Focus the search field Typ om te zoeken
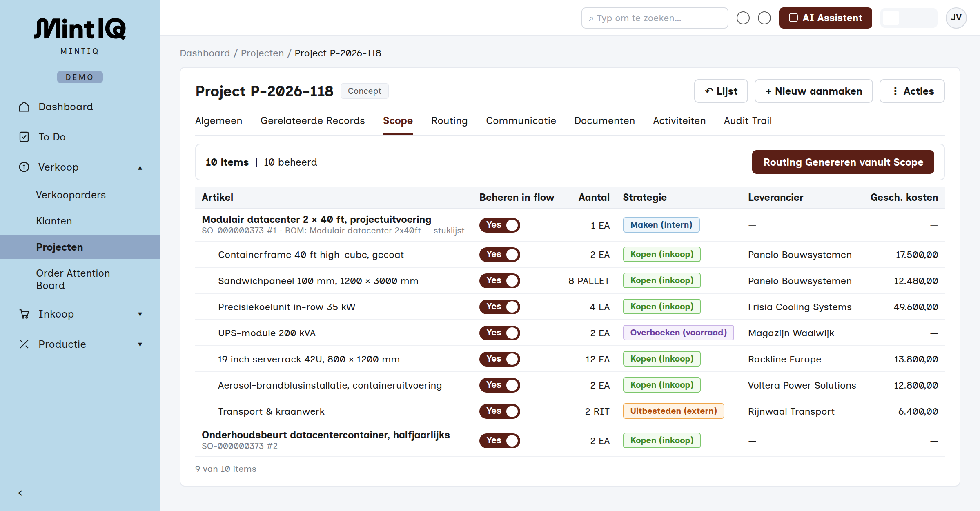Image resolution: width=980 pixels, height=511 pixels. [655, 18]
